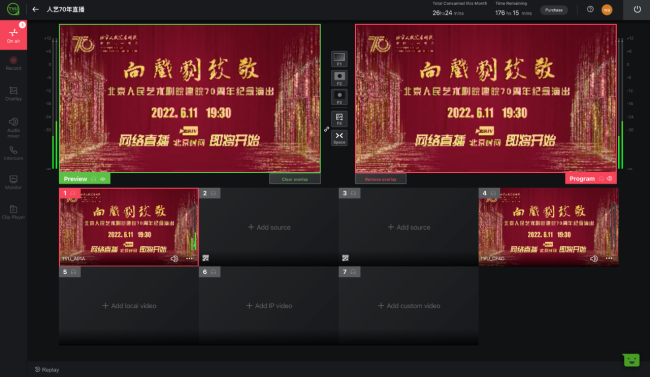Cut to program with Space button
The image size is (650, 377).
(339, 138)
